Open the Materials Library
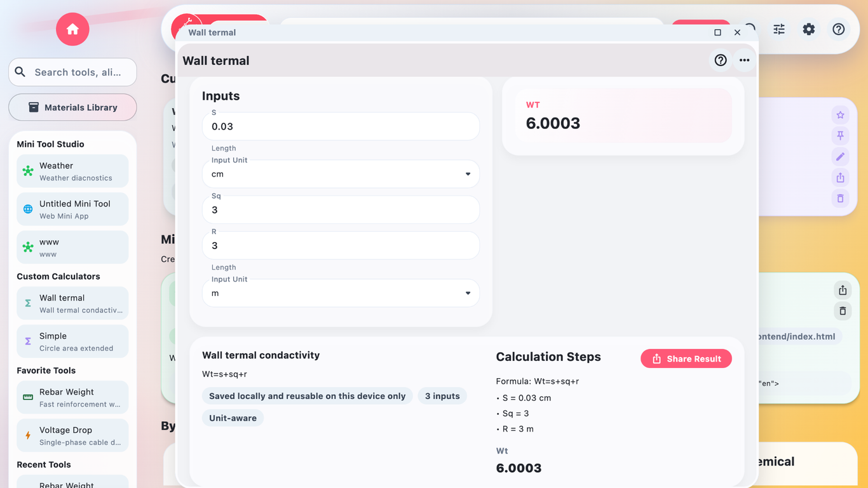868x488 pixels. coord(72,107)
